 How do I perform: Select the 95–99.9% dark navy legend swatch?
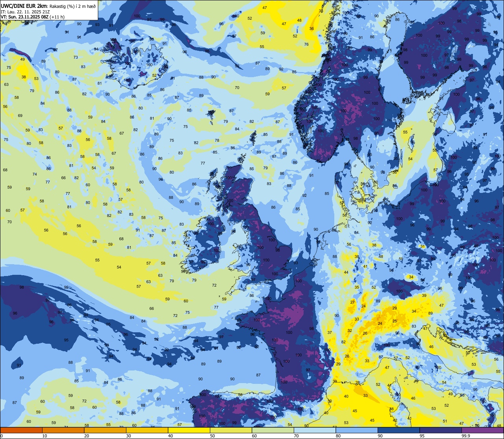pos(441,430)
